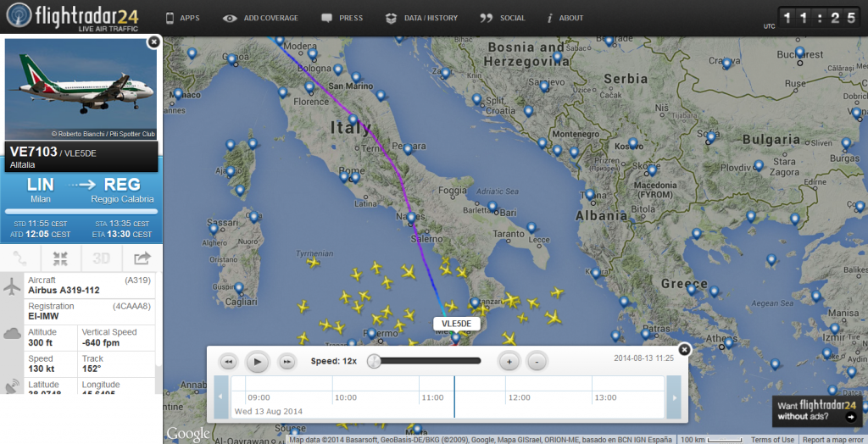Select the Burgas airport pin
This screenshot has width=868, height=444.
click(846, 143)
